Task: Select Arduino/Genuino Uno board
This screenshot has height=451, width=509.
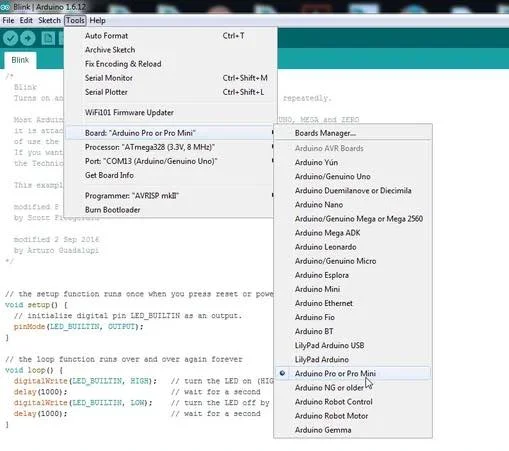Action: tap(353, 176)
